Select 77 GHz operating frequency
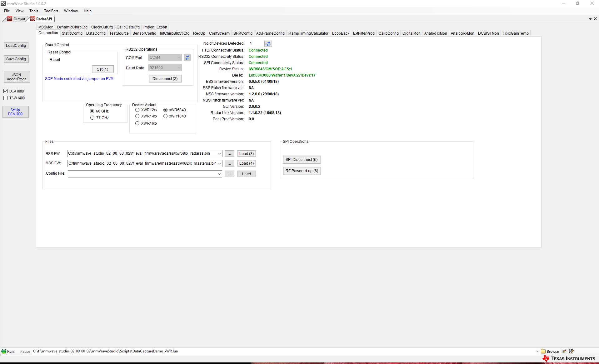 92,118
